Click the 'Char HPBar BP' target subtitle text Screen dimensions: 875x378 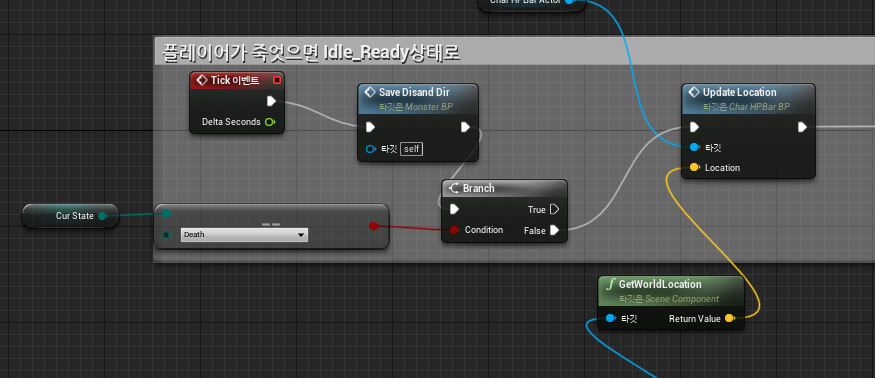tap(759, 106)
